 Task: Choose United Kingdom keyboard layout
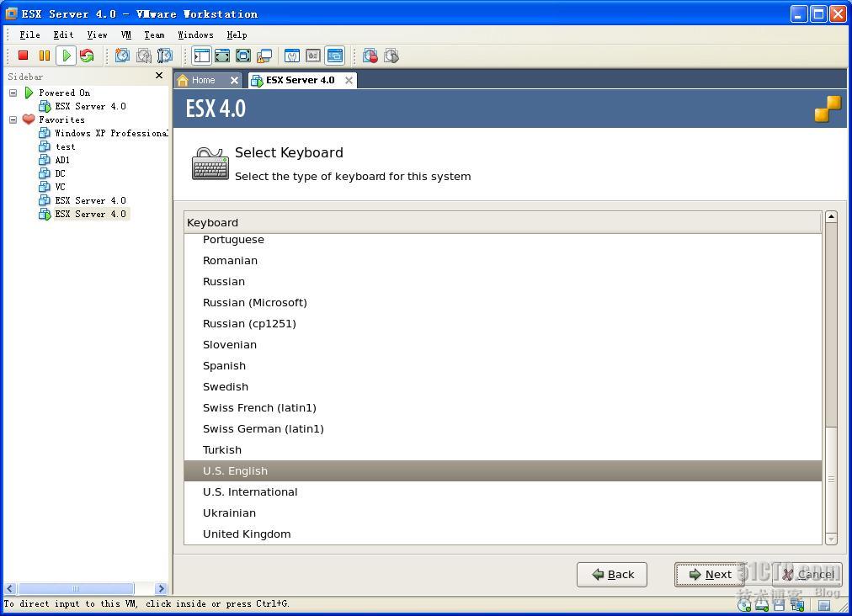point(503,534)
